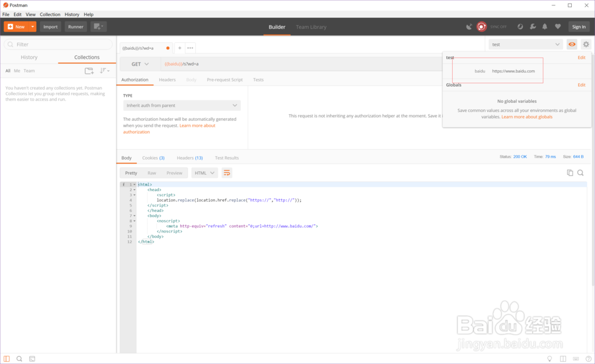
Task: Click the interceptor satellite icon
Action: click(469, 27)
